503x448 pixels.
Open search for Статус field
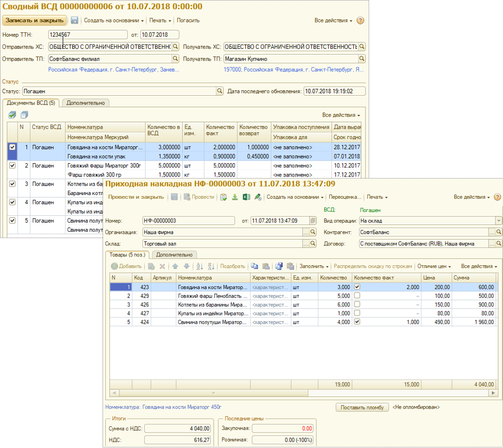click(220, 91)
